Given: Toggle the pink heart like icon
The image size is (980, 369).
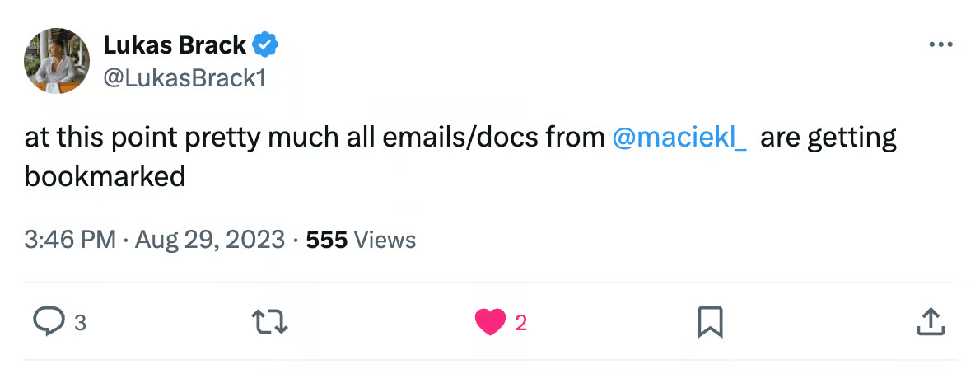Looking at the screenshot, I should 490,322.
